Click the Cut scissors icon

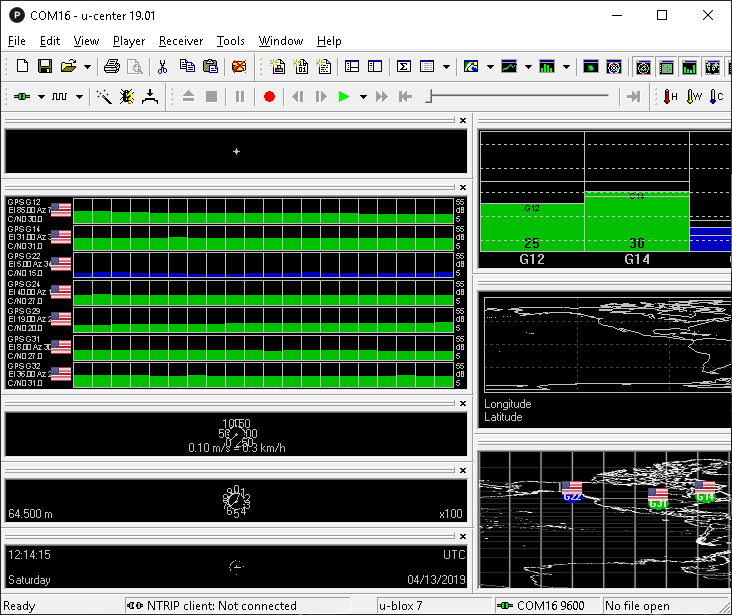point(162,67)
